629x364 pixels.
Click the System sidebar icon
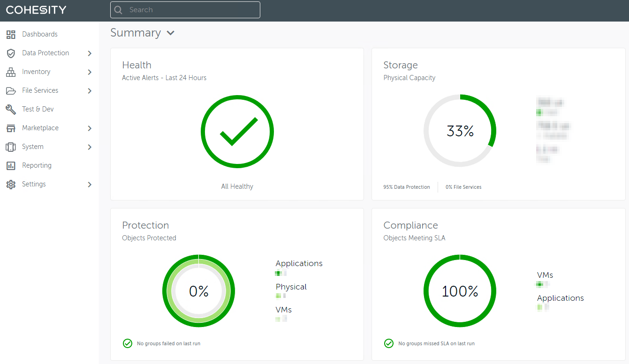pos(10,147)
